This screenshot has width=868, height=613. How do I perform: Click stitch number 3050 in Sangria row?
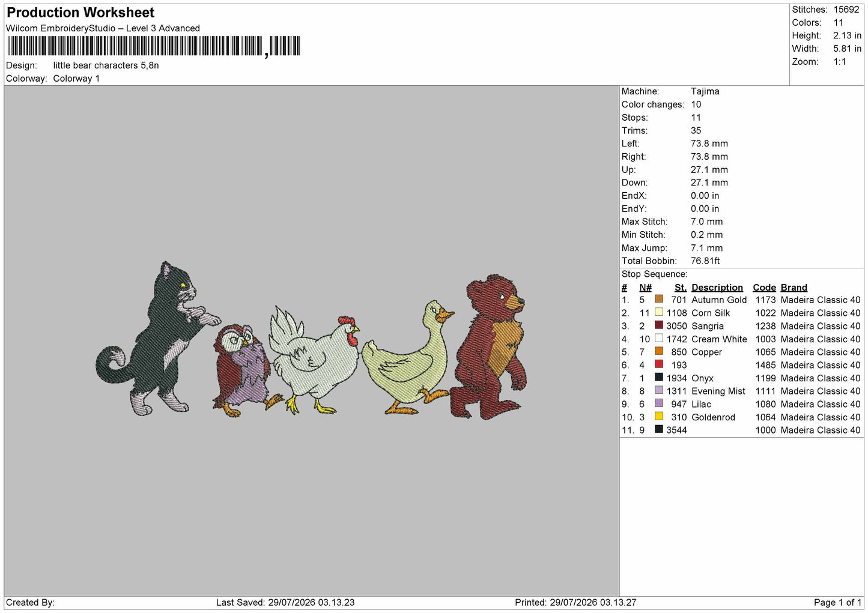676,326
